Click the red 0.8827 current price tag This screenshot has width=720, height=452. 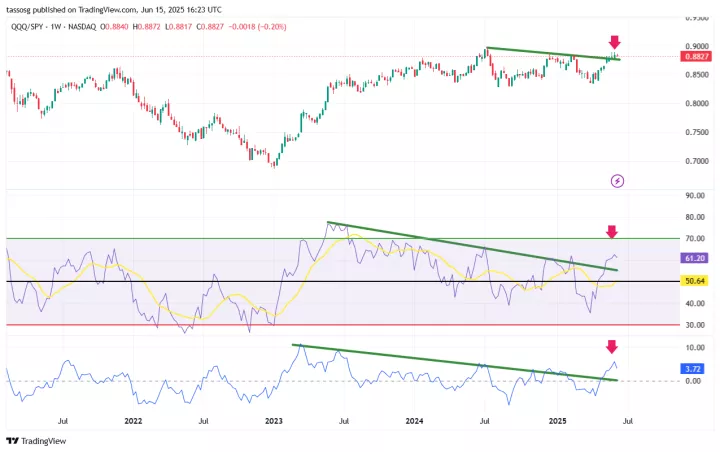click(696, 56)
